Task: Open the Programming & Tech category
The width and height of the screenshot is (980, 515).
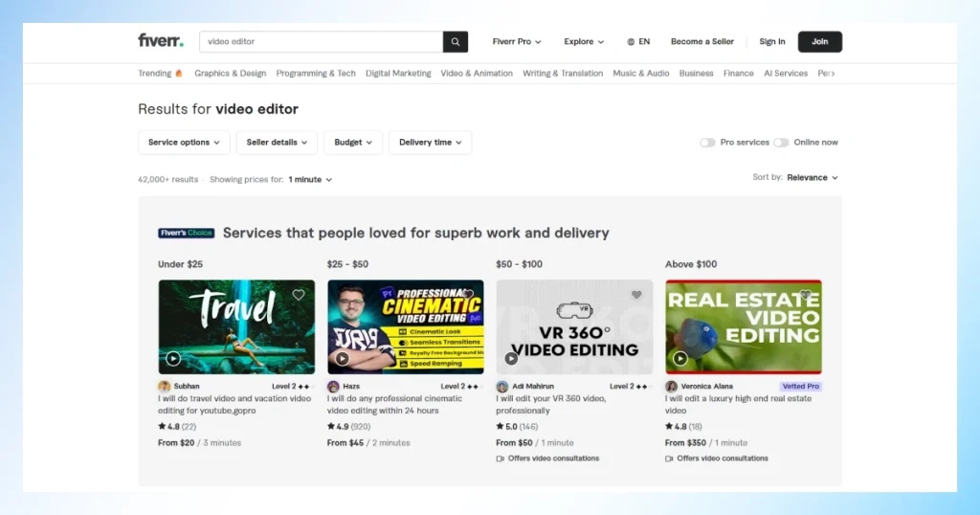Action: tap(316, 73)
